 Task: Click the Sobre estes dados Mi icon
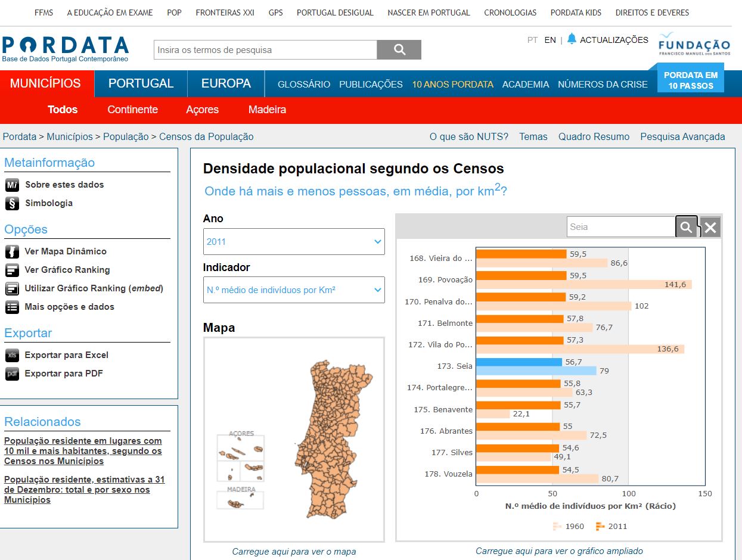pos(12,185)
